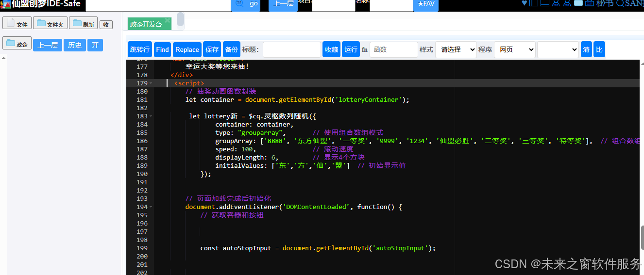Click the 跳转行 go-to-line button
Viewport: 644px width, 275px height.
140,49
